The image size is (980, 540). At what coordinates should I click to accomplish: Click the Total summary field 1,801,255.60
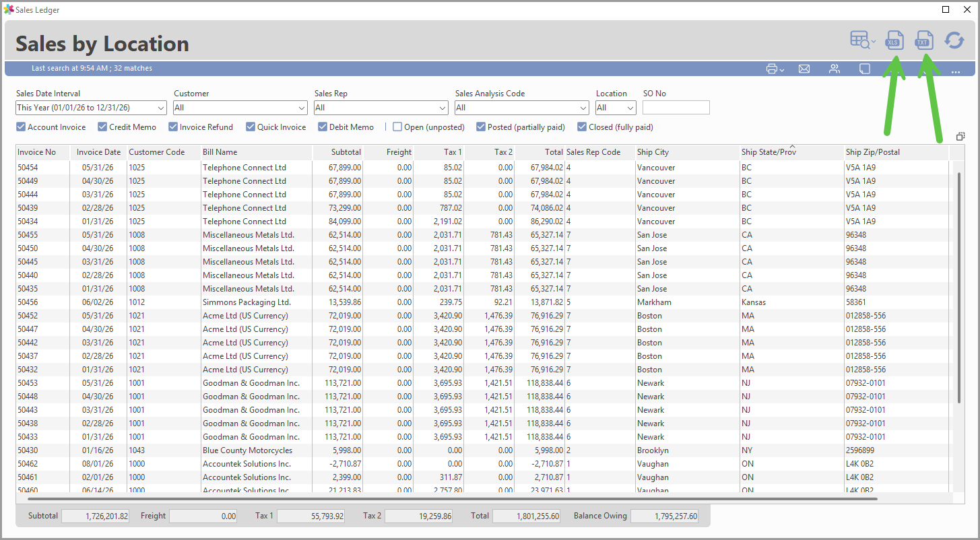526,516
